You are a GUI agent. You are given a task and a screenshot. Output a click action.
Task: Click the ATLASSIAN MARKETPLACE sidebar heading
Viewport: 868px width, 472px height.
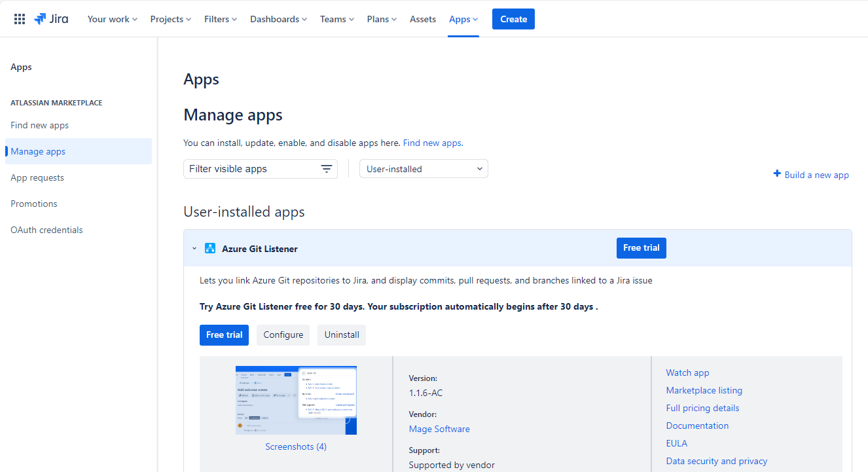(56, 103)
